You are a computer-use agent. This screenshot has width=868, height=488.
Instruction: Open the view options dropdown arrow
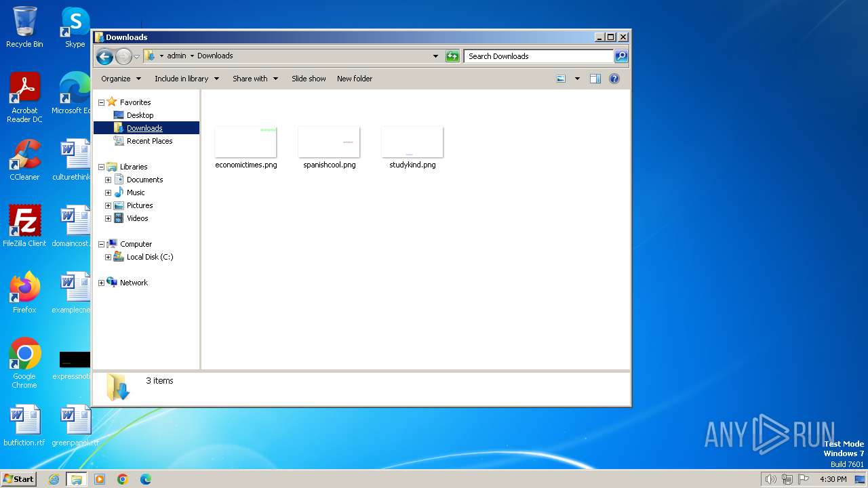(x=577, y=79)
